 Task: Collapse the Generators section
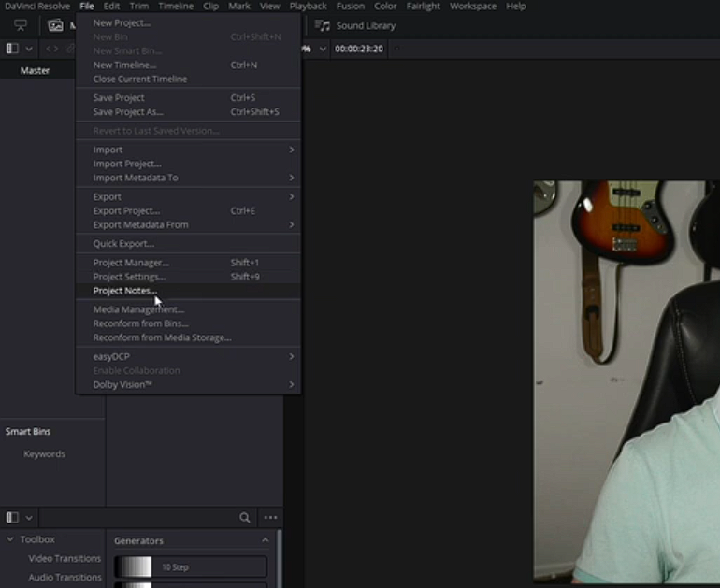(265, 540)
